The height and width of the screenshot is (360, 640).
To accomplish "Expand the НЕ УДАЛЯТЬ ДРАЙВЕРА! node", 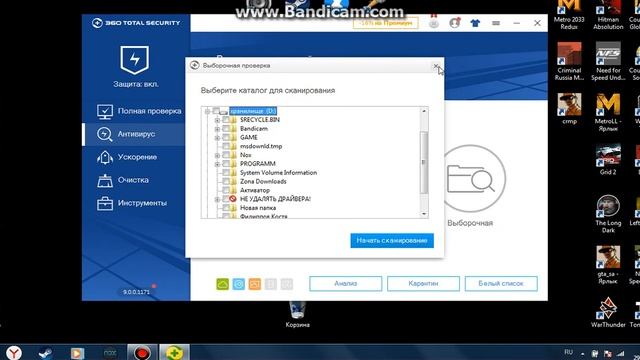I will point(217,199).
